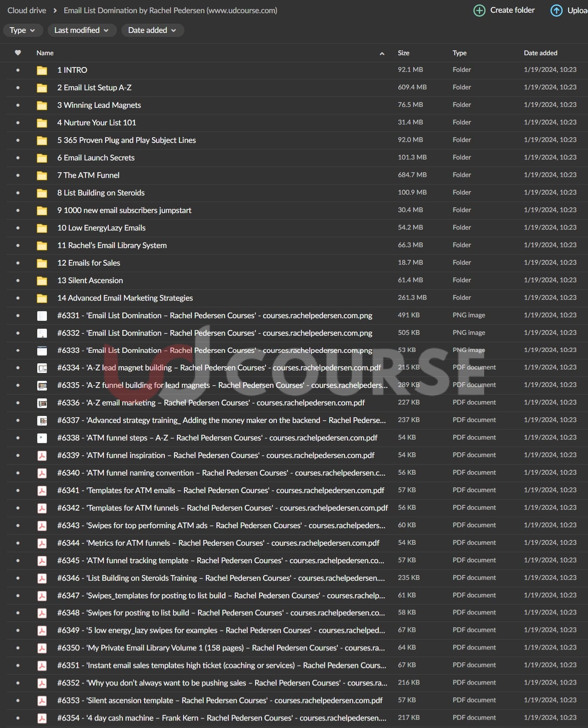
Task: Click the folder icon for 1 INTRO
Action: (42, 70)
